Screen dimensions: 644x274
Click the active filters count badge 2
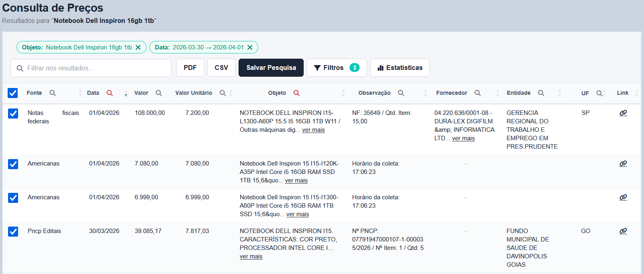[354, 67]
